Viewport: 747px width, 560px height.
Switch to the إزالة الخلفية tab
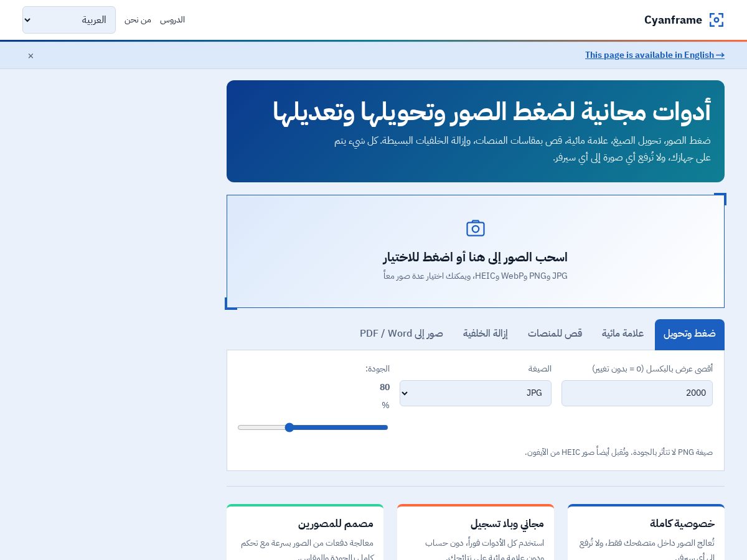pyautogui.click(x=485, y=334)
